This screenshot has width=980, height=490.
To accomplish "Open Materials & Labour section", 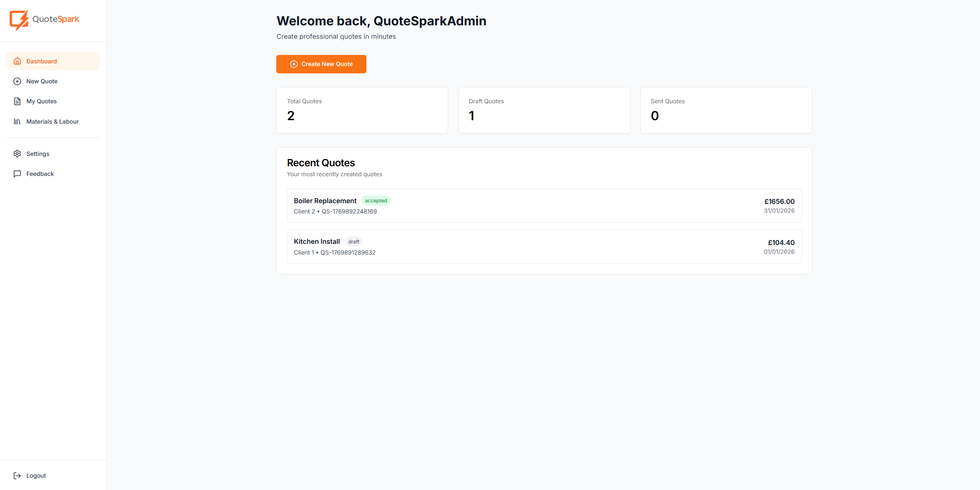I will (x=52, y=121).
